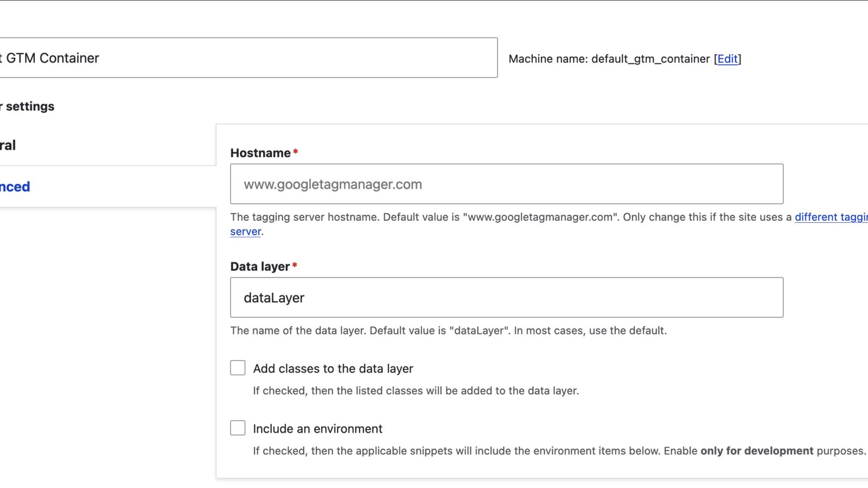Click the container settings heading

30,107
